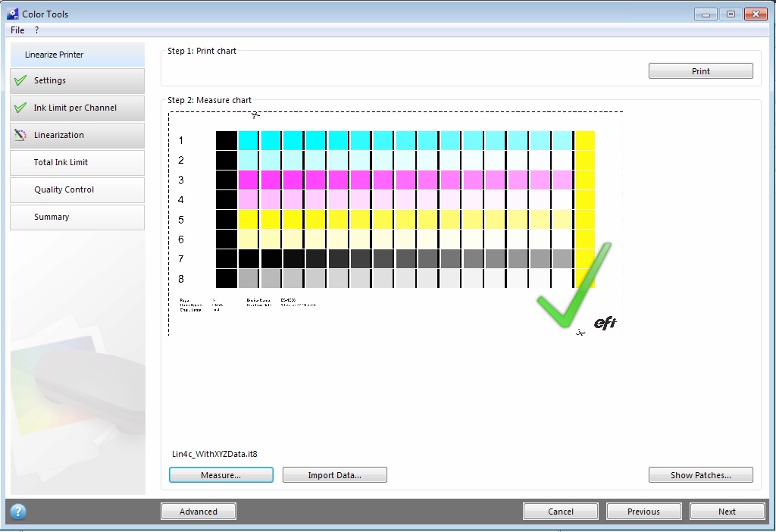Click the first light cyan patch in row 2
The width and height of the screenshot is (776, 532).
249,161
